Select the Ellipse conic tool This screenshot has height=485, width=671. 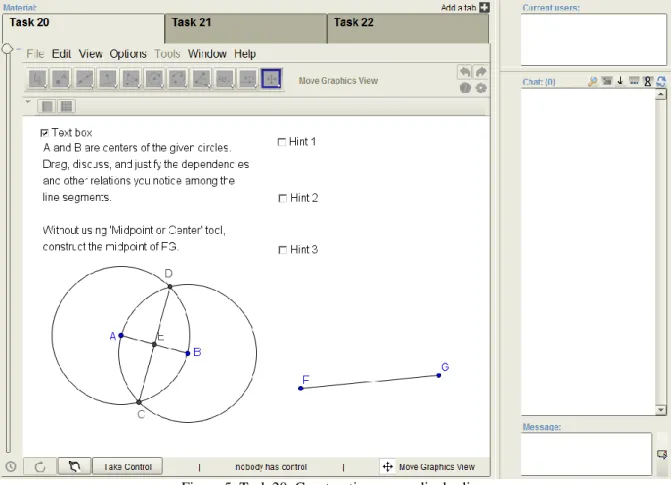click(178, 79)
